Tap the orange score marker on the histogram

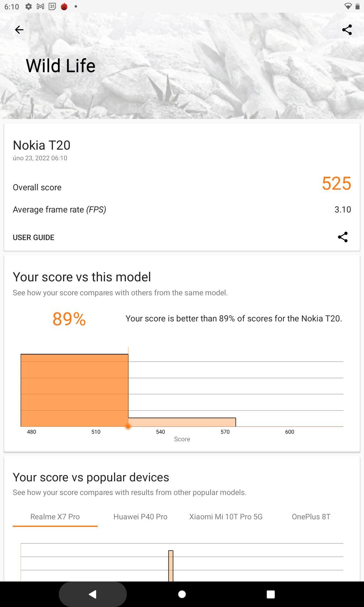(128, 426)
